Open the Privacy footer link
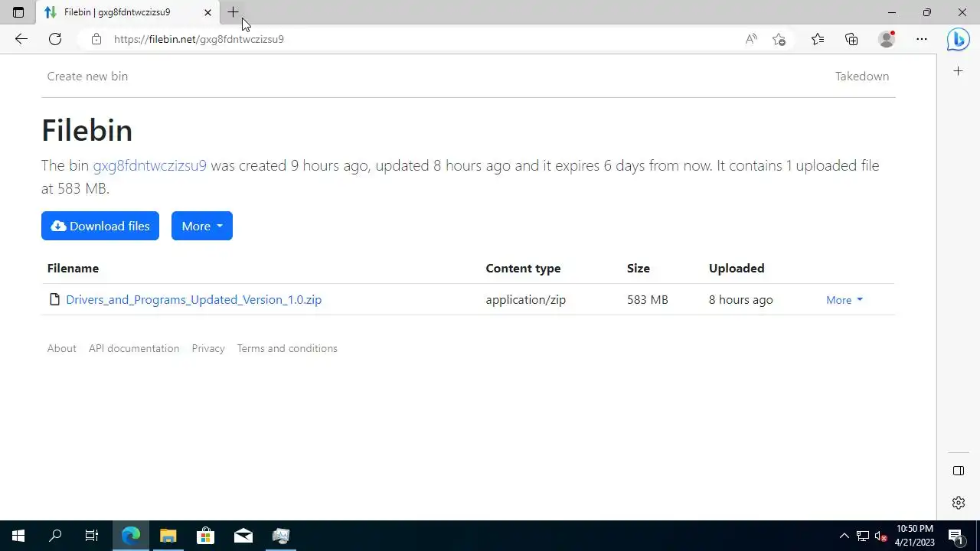 (208, 348)
